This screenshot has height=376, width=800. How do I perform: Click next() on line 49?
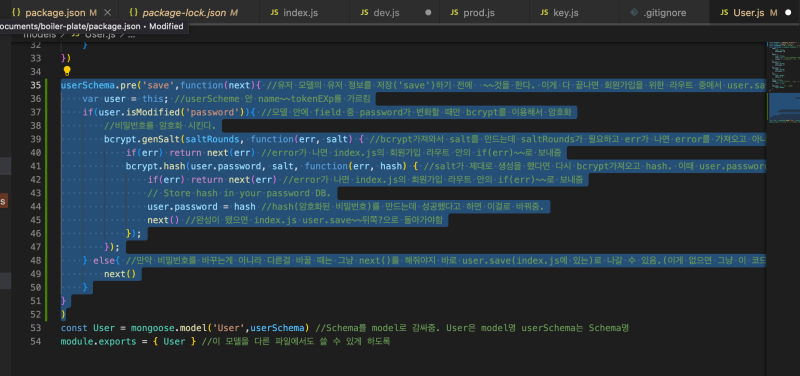click(120, 274)
